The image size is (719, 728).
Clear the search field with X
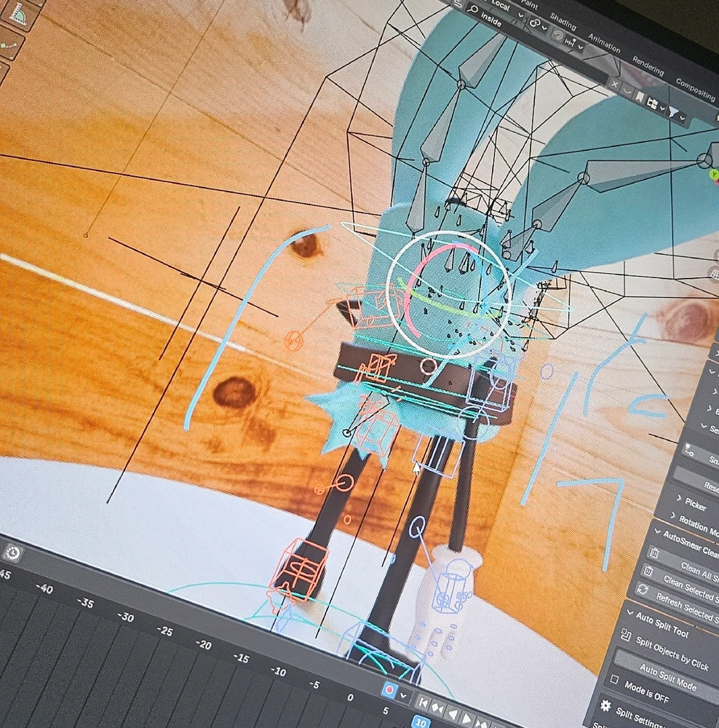(615, 85)
